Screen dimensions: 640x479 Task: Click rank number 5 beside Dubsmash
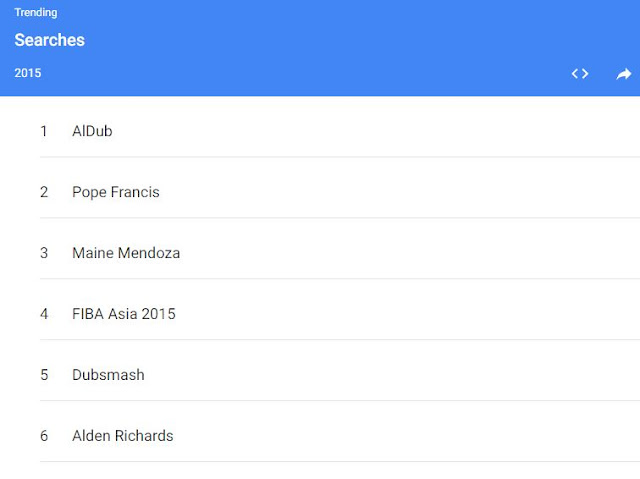point(44,375)
